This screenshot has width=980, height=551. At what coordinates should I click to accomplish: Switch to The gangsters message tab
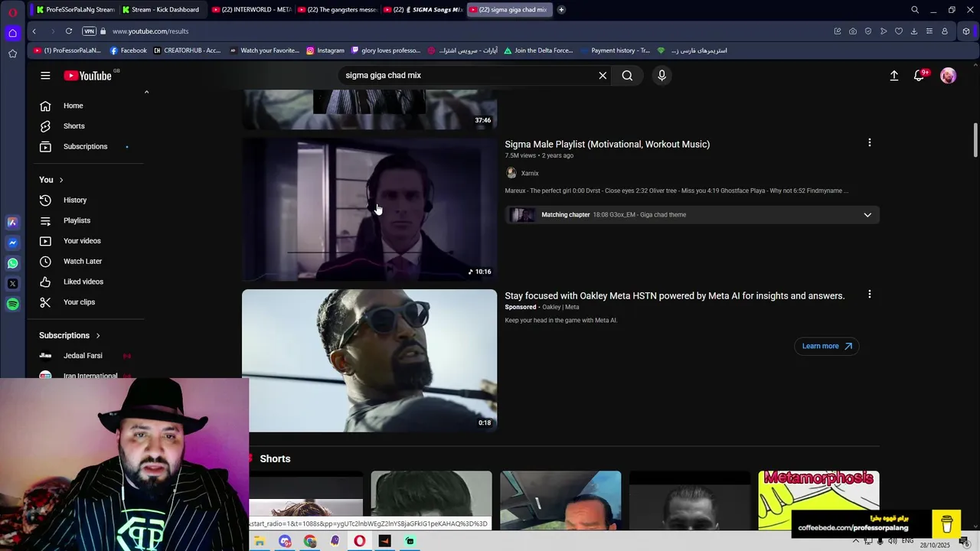tap(336, 9)
